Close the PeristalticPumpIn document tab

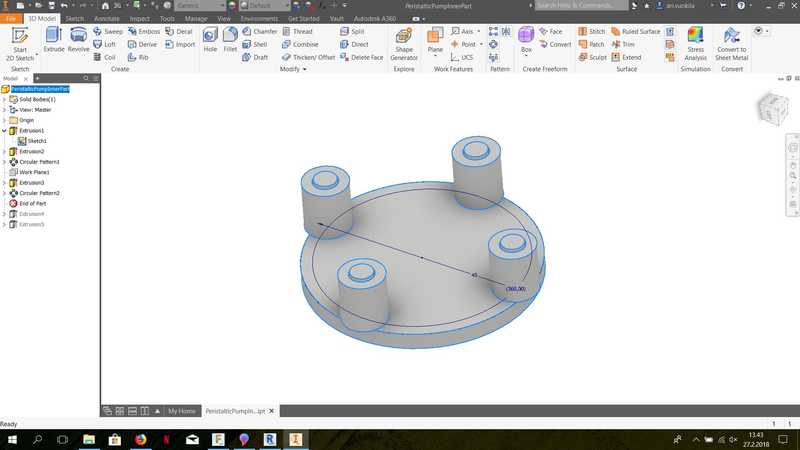click(271, 411)
